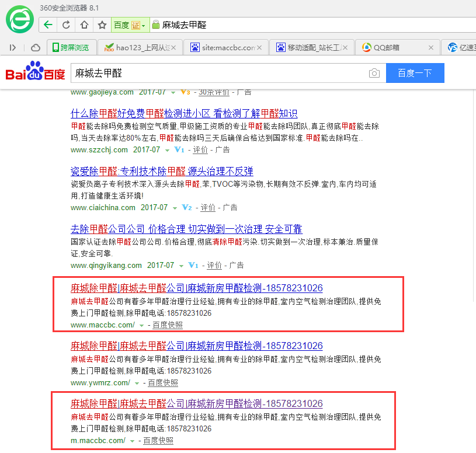Open the 百度 证 certificate dropdown
476x453 pixels.
point(130,25)
